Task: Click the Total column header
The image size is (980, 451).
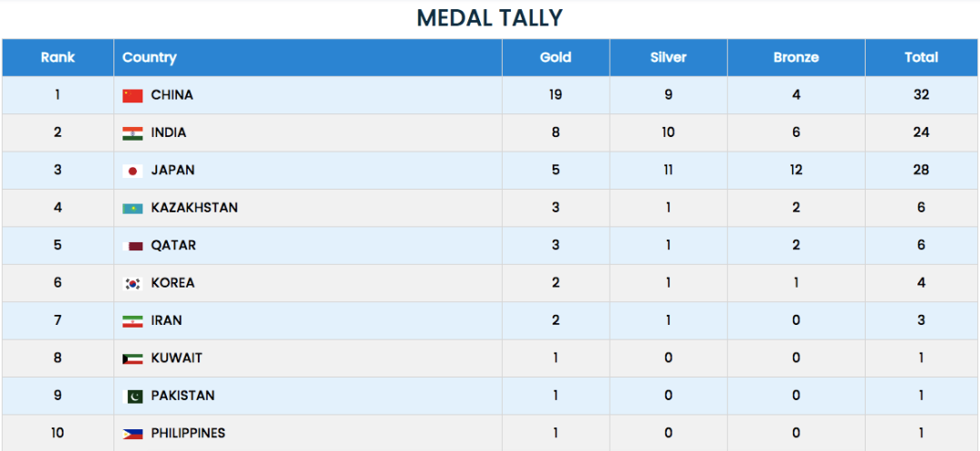Action: 921,57
